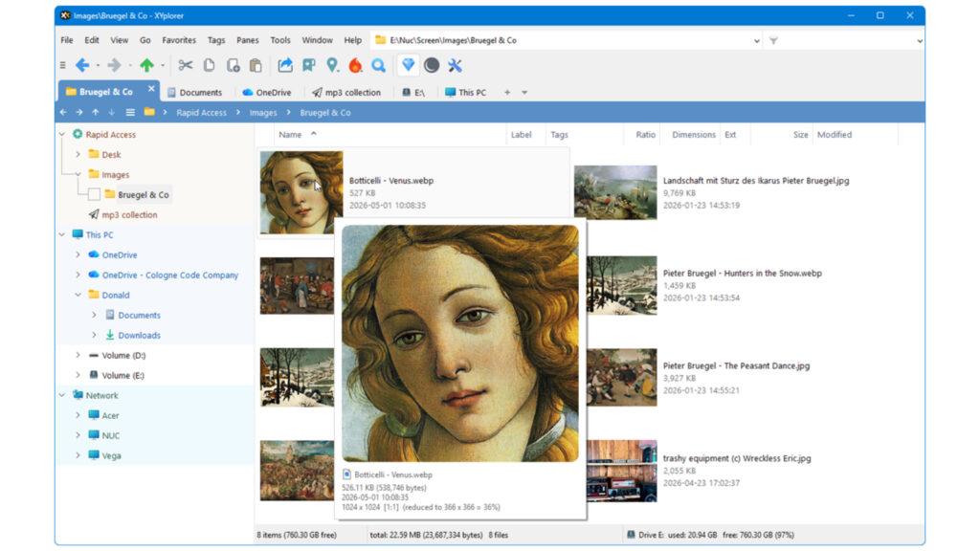This screenshot has height=551, width=980.
Task: Add a new tab with plus button
Action: 507,93
